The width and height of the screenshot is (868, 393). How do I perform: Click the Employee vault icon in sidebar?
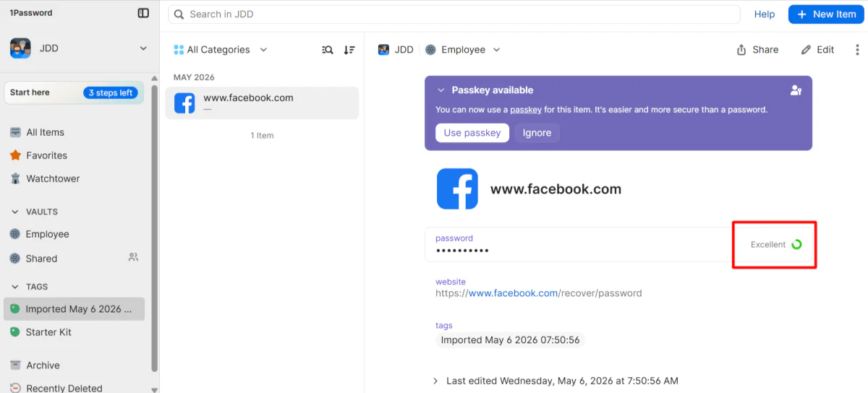click(15, 234)
